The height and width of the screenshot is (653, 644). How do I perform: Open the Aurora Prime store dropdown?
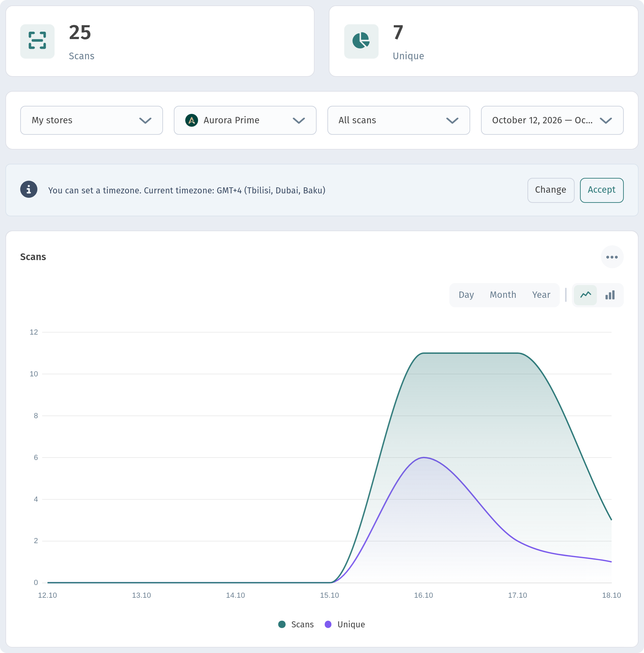coord(245,120)
